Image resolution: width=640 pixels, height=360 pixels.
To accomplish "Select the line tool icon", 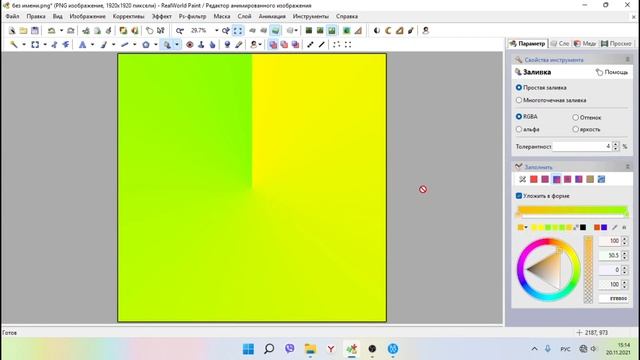I will (x=124, y=44).
